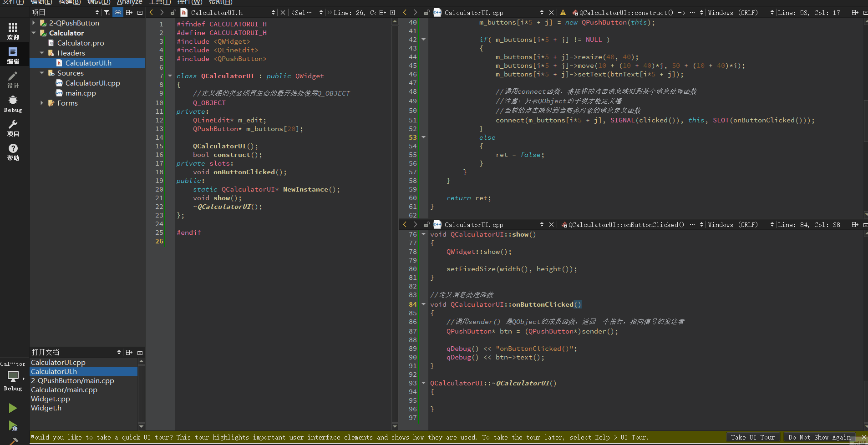Screen dimensions: 868x445
Task: Click the Take UI Tour button
Action: (x=753, y=437)
